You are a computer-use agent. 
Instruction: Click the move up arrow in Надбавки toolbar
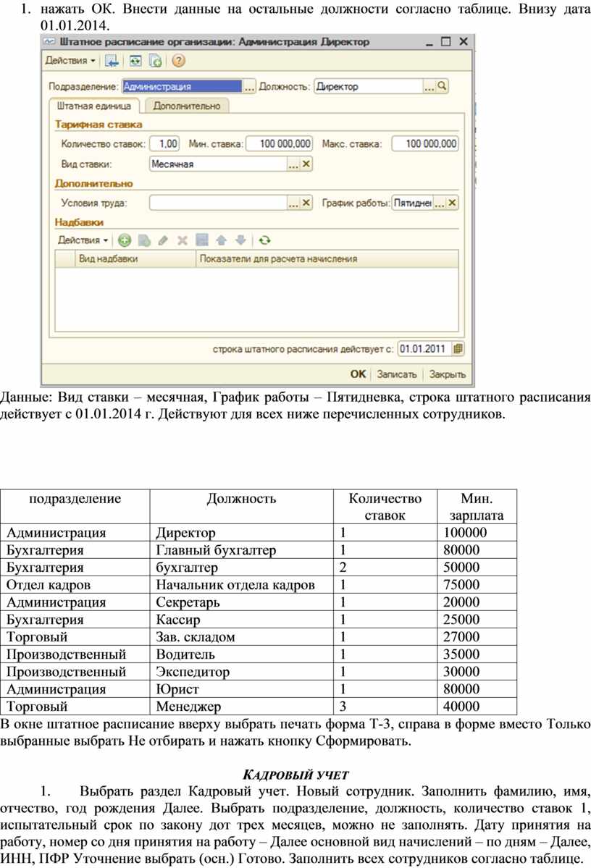coord(221,240)
